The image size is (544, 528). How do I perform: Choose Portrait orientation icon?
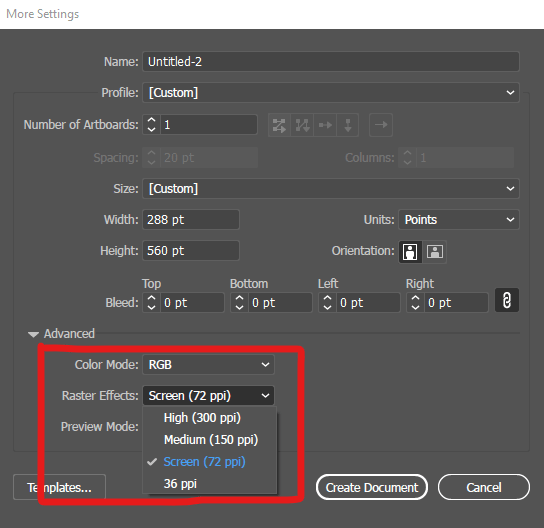tap(410, 251)
